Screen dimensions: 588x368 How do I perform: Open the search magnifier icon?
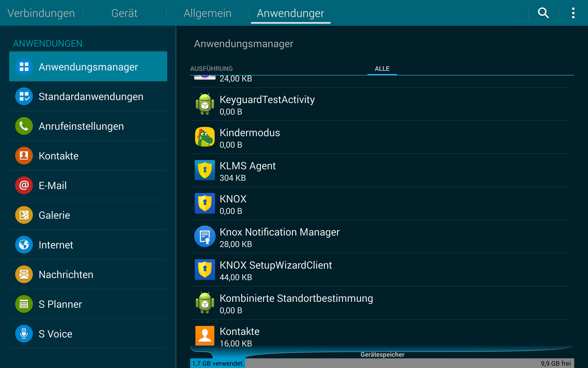tap(543, 13)
